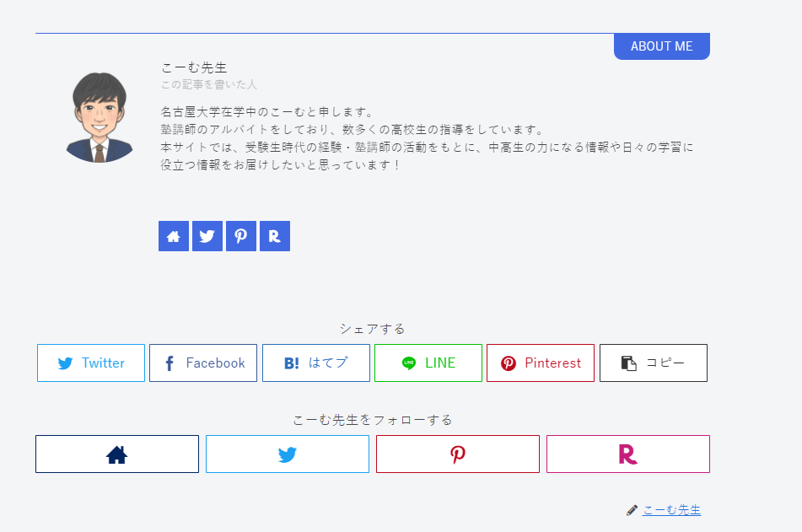Share the article on Twitter
This screenshot has width=802, height=532.
click(91, 363)
